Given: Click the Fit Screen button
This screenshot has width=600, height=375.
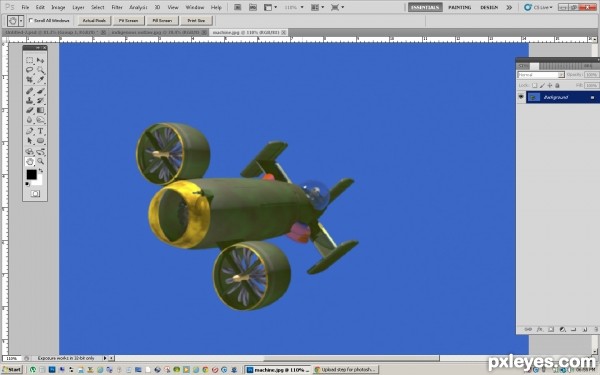Looking at the screenshot, I should (x=128, y=21).
